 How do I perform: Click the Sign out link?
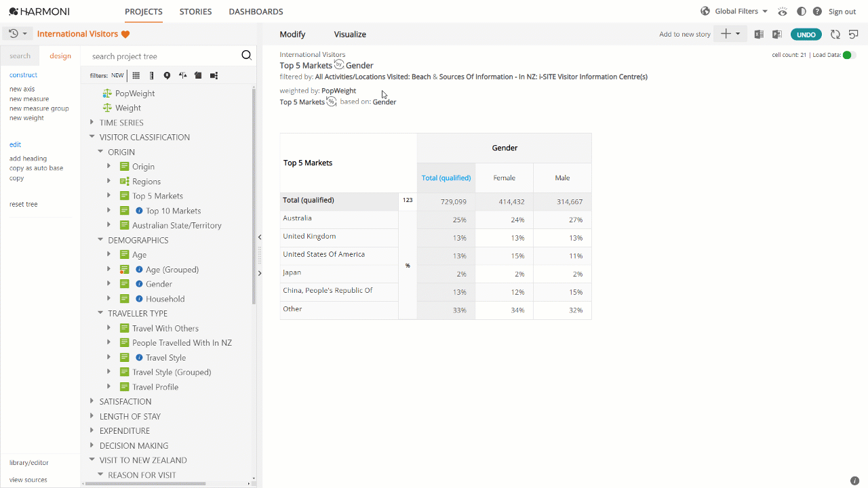pyautogui.click(x=842, y=12)
